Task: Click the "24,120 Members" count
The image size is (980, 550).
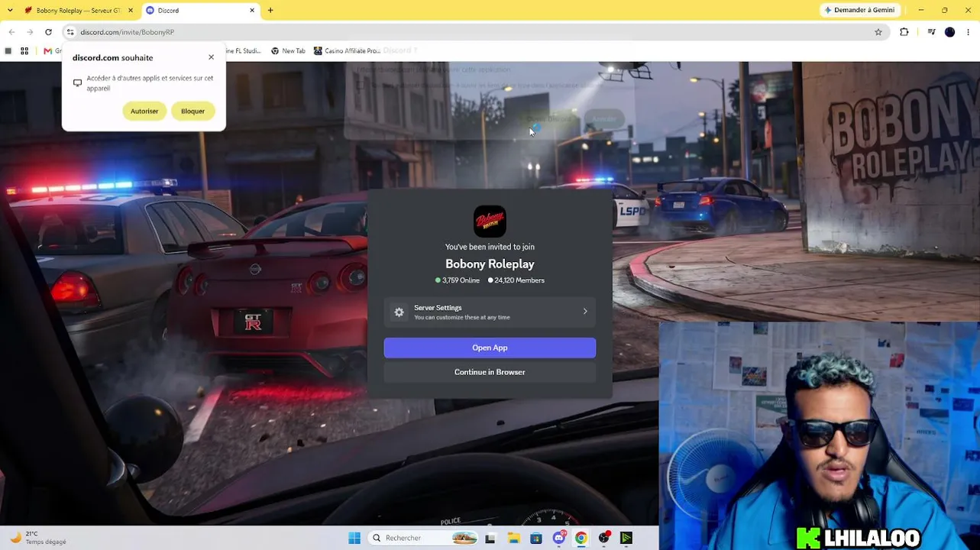Action: point(516,280)
